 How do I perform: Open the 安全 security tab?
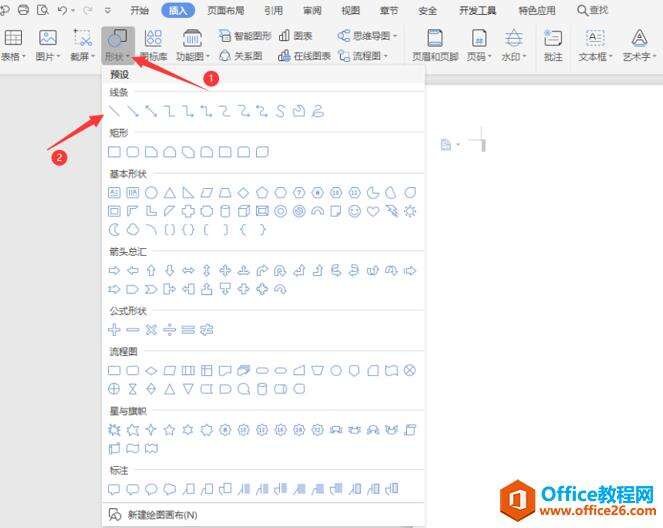pos(427,10)
